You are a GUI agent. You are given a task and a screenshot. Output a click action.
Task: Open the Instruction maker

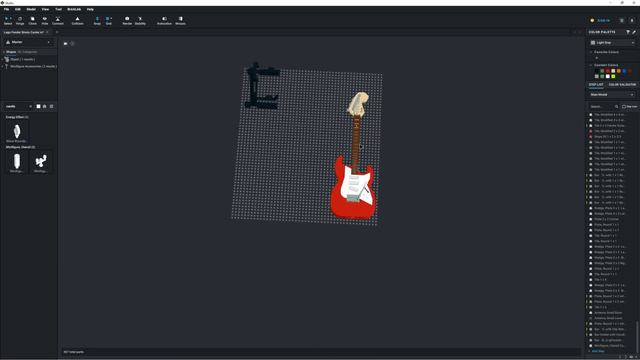pyautogui.click(x=164, y=21)
